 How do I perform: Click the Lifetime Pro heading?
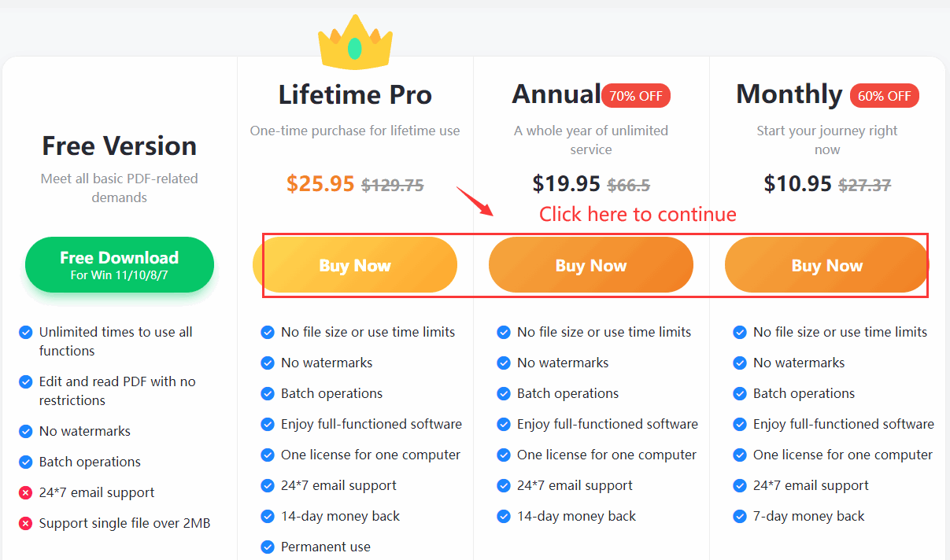pos(355,95)
